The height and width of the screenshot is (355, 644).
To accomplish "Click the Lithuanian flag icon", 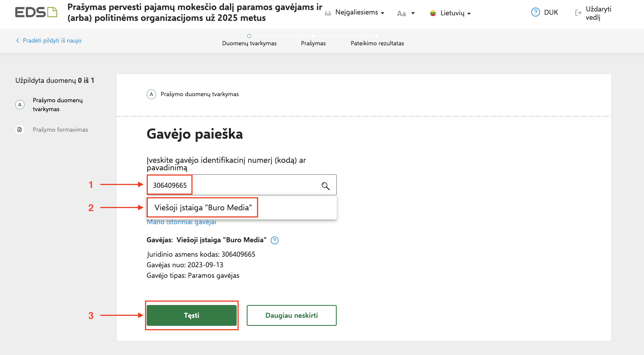I will tap(433, 13).
